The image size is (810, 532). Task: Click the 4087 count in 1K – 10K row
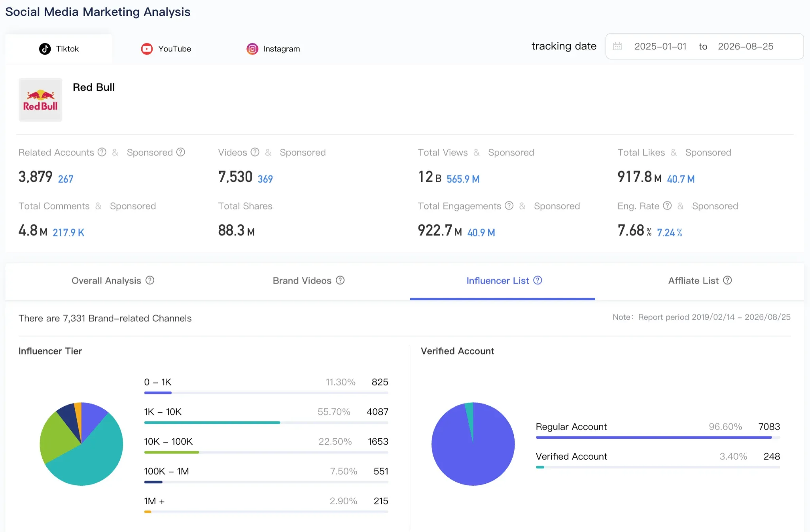tap(377, 411)
